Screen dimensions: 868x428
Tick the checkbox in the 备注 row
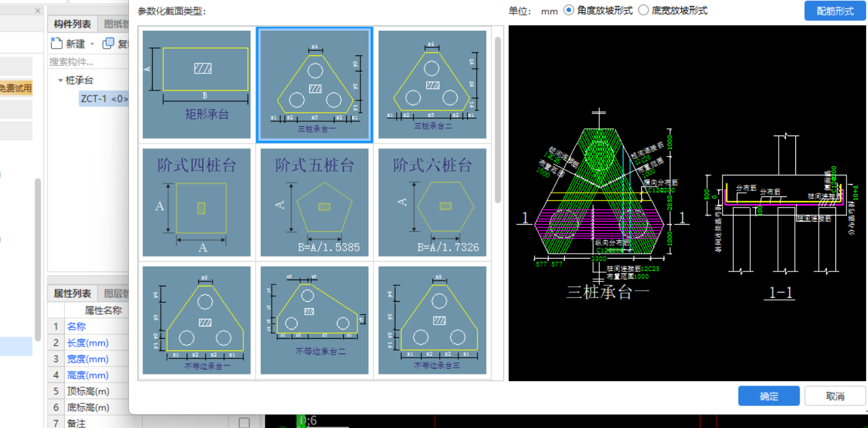[x=245, y=423]
